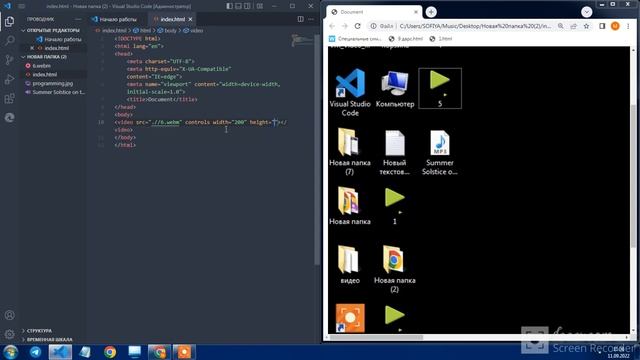Open Telegram from the taskbar

[x=35, y=351]
